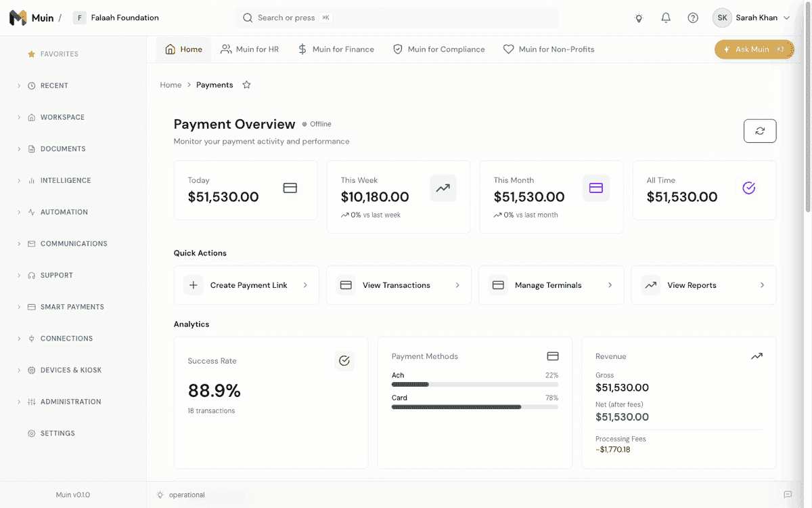Click the SK user avatar
The width and height of the screenshot is (812, 508).
point(722,18)
